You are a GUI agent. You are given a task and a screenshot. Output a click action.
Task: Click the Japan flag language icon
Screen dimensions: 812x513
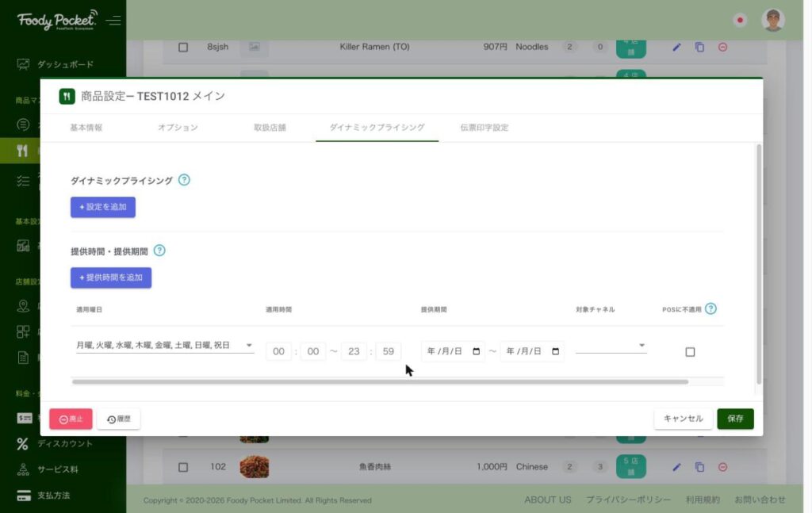[x=740, y=20]
